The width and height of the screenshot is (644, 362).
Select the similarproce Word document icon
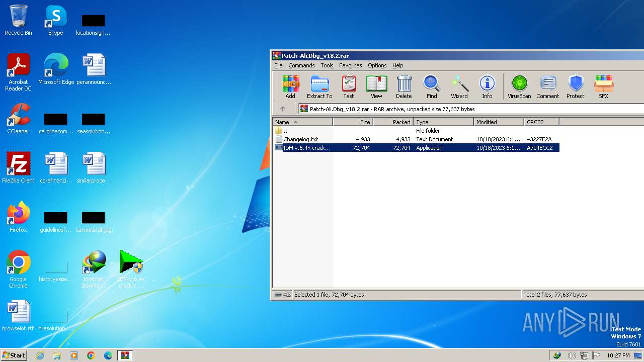pos(94,168)
